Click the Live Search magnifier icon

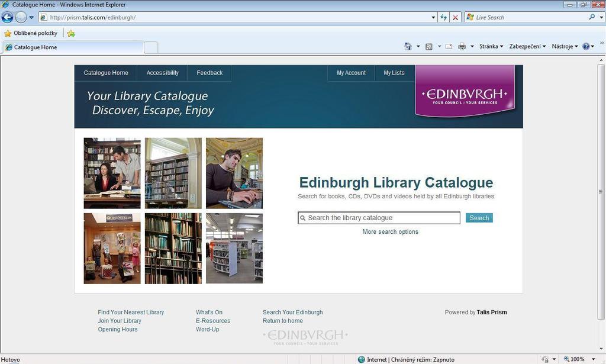pyautogui.click(x=592, y=17)
